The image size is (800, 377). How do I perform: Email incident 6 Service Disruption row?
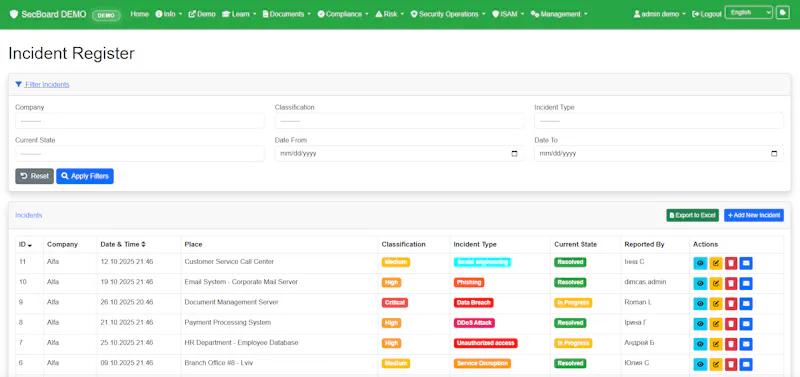pos(746,364)
